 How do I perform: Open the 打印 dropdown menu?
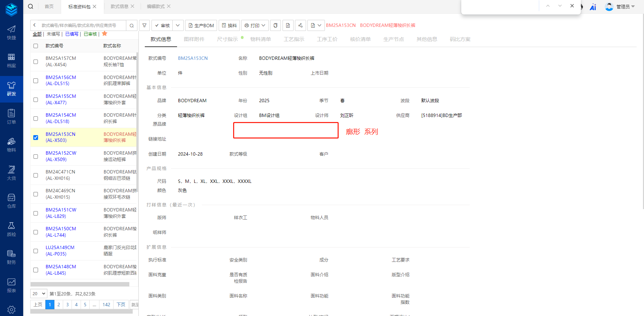coord(255,26)
